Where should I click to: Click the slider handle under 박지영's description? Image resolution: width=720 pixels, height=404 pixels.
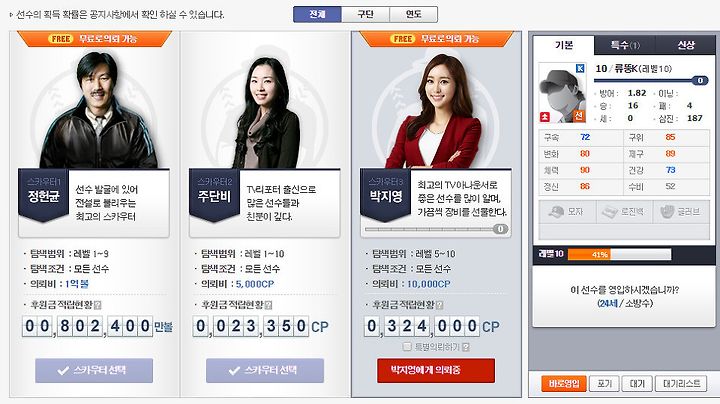[x=501, y=229]
